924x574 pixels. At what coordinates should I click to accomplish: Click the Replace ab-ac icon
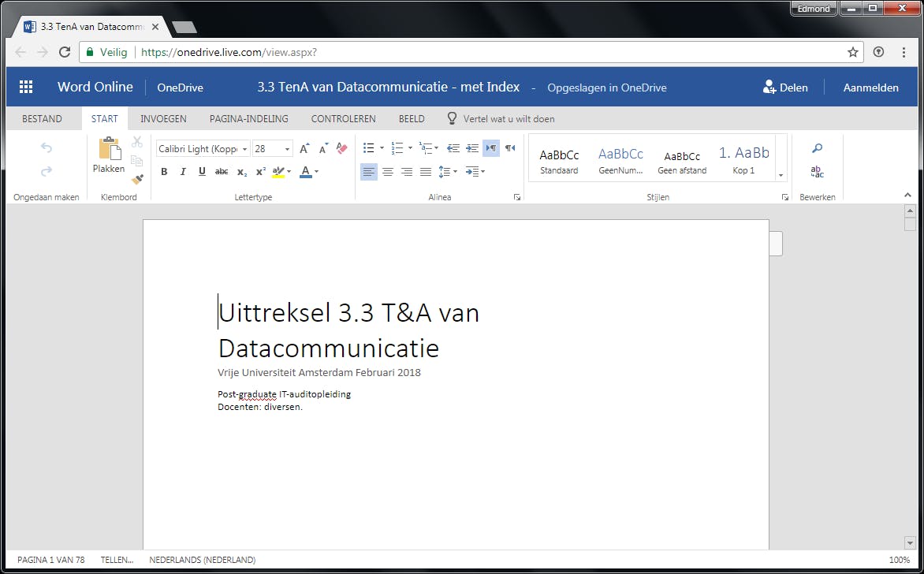coord(818,172)
